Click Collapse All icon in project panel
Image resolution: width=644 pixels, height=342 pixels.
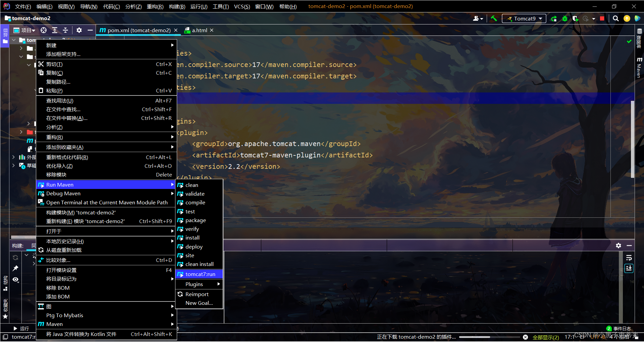[65, 30]
